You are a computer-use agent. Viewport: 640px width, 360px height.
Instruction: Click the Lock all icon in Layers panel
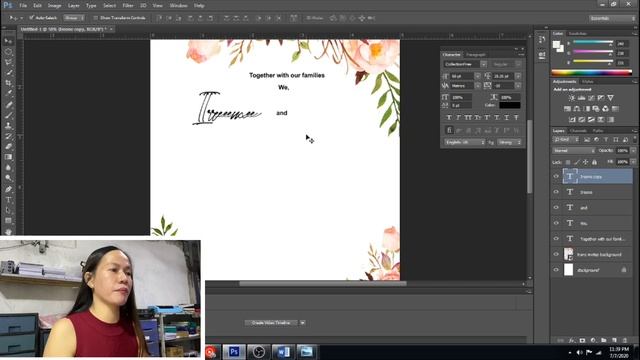(594, 162)
